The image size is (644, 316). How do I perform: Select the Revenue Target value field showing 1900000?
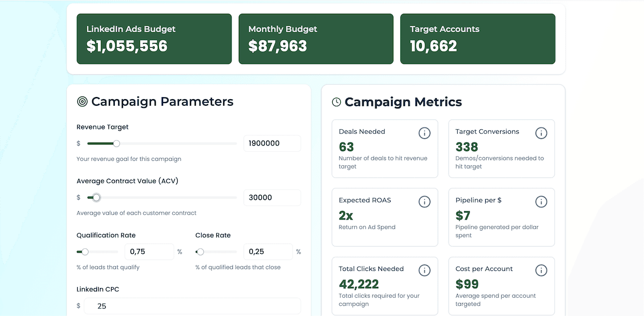(272, 143)
